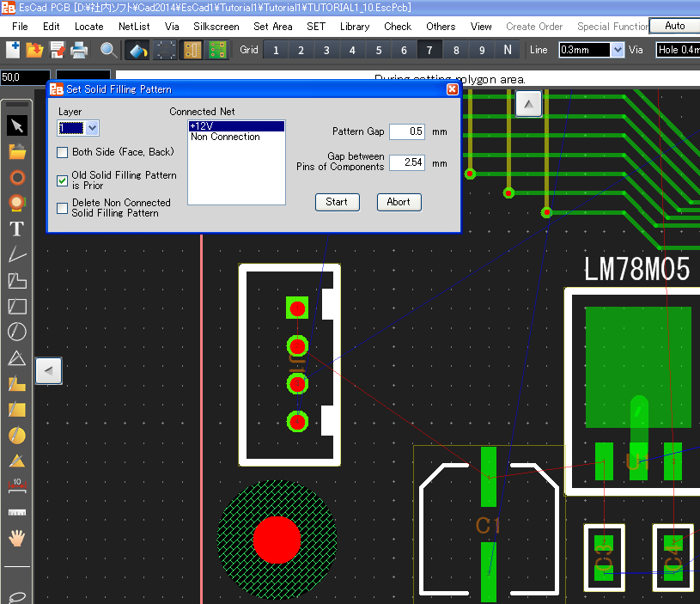700x604 pixels.
Task: Select the Text tool
Action: (17, 229)
